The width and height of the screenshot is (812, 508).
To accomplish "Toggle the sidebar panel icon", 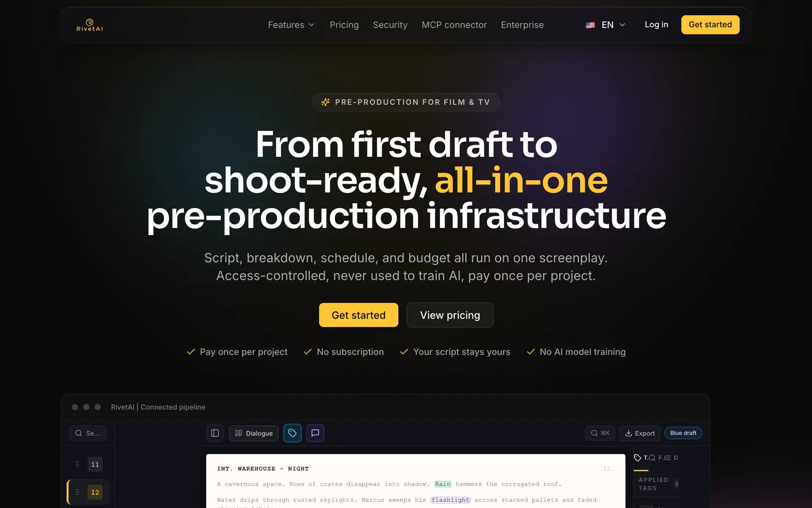I will [x=215, y=433].
